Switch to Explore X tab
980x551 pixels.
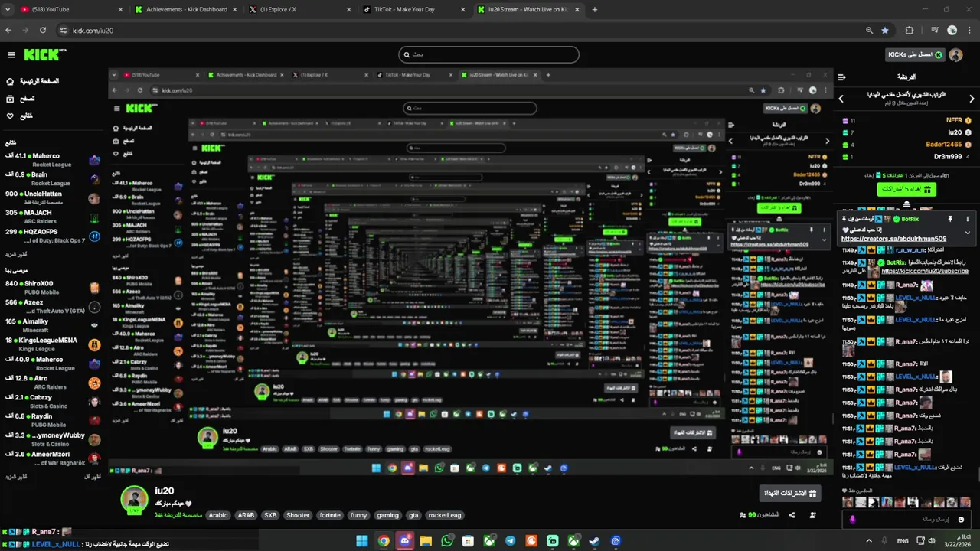(x=299, y=9)
